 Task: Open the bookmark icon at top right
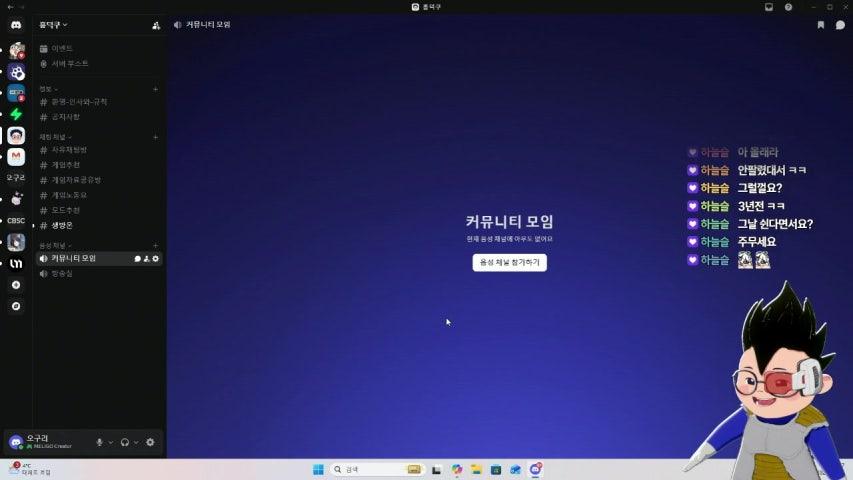click(821, 25)
